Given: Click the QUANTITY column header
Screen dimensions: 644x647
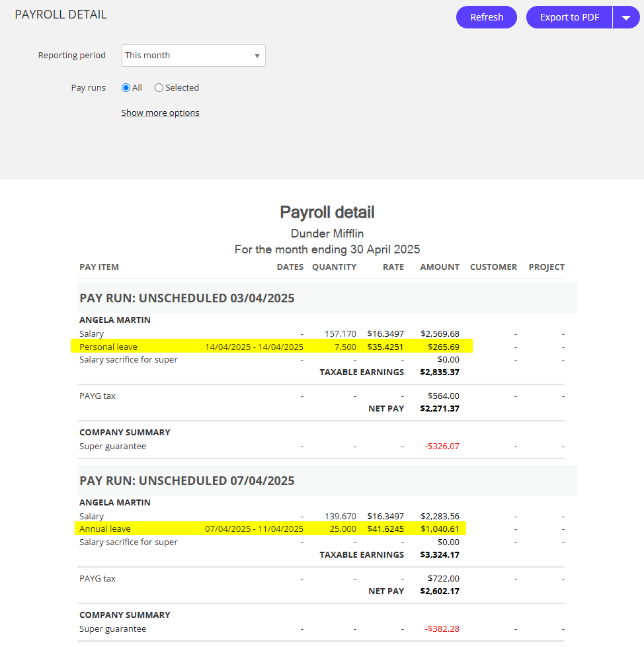Looking at the screenshot, I should click(x=334, y=267).
